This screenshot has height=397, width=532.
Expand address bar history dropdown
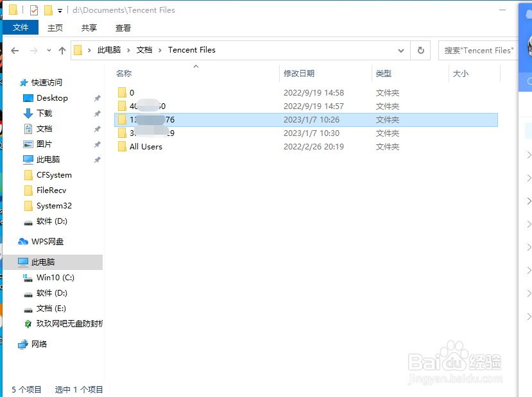coord(401,51)
